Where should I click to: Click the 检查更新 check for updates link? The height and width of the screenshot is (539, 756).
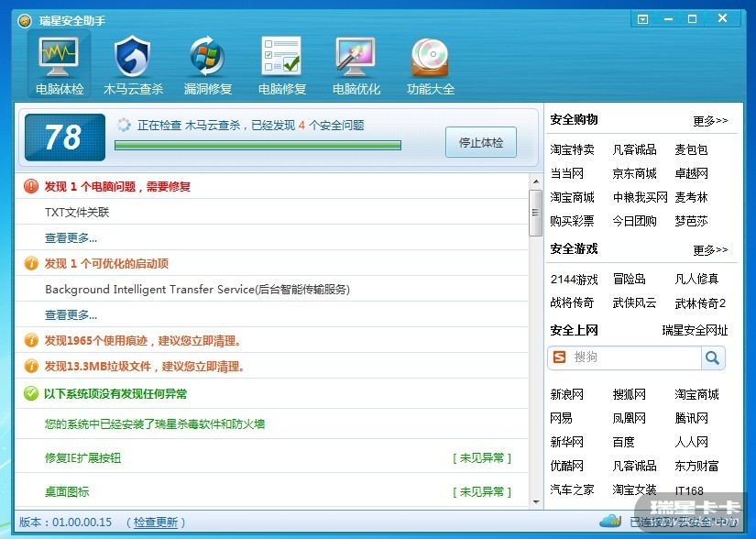(155, 522)
